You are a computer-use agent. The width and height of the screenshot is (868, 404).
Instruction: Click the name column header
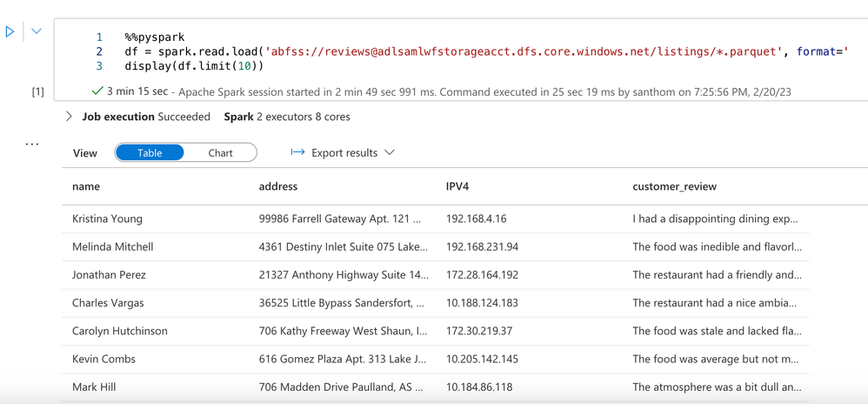coord(86,186)
